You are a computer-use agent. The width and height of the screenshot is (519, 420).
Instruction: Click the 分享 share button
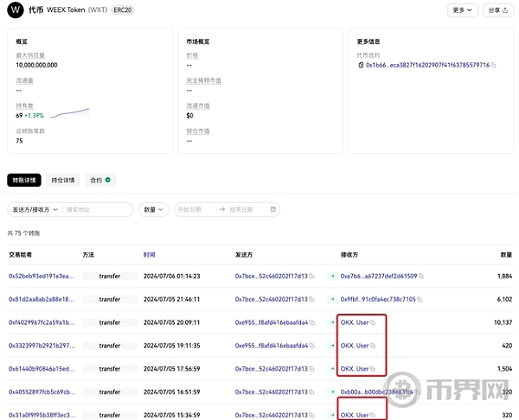pos(498,10)
